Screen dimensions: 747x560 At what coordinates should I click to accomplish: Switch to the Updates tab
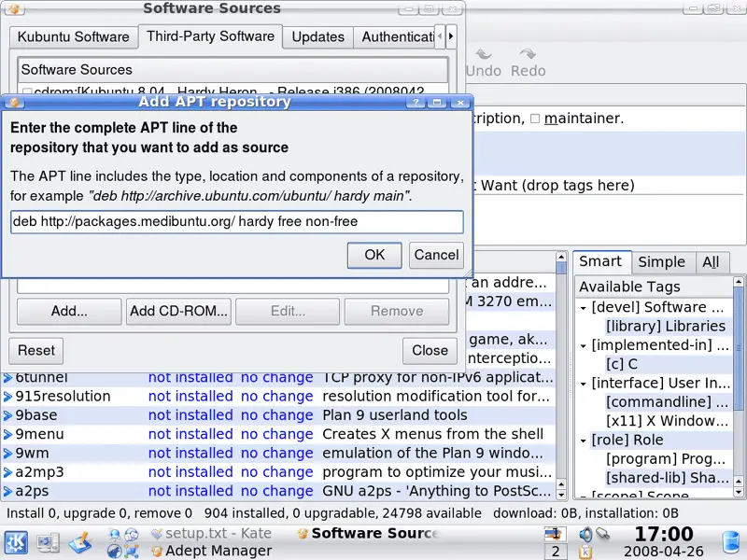click(317, 37)
